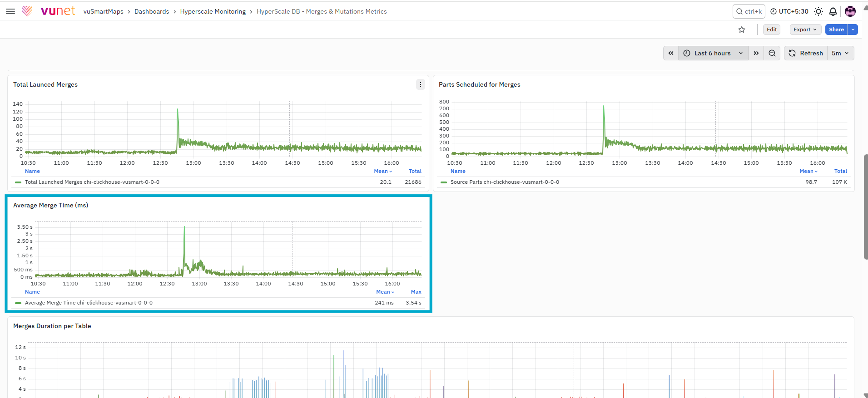
Task: Open the user avatar profile menu
Action: (850, 11)
